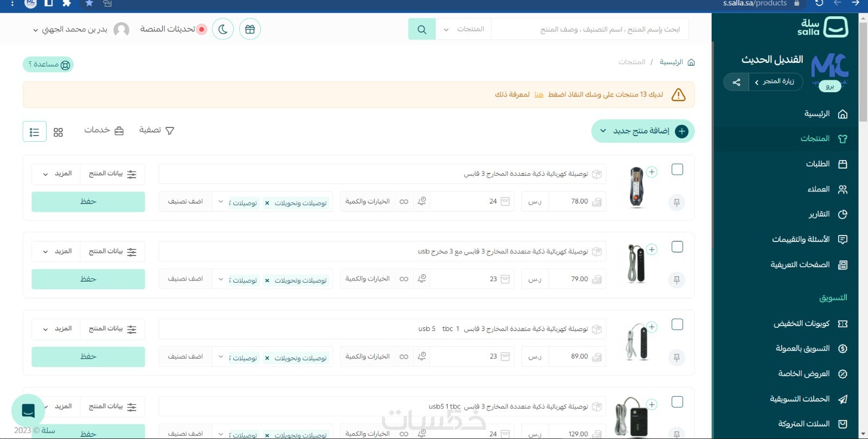Click the user profile avatar
This screenshot has width=868, height=439.
click(122, 29)
